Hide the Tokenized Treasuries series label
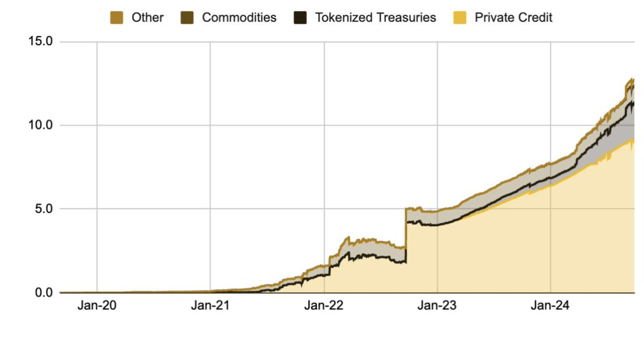Screen dimensions: 644x338 [x=376, y=18]
